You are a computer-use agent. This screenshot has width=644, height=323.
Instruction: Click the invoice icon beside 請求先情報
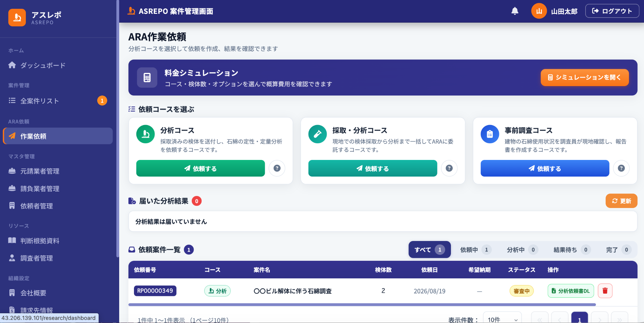pyautogui.click(x=12, y=310)
